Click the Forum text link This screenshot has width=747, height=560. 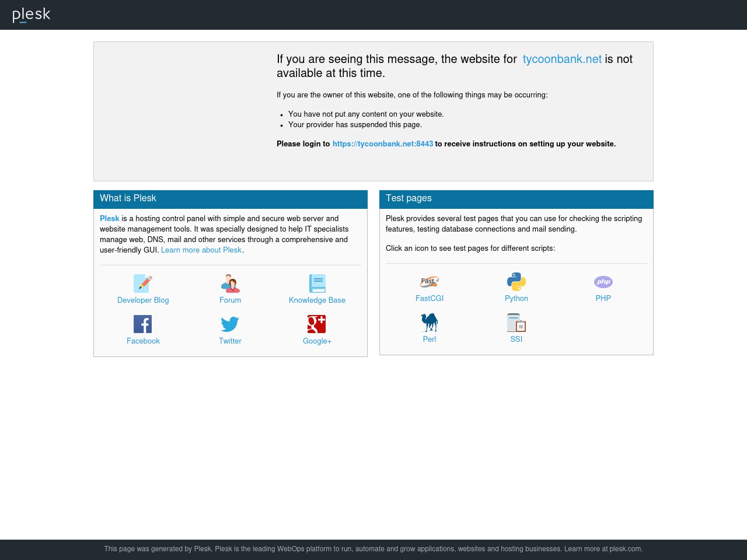coord(231,300)
